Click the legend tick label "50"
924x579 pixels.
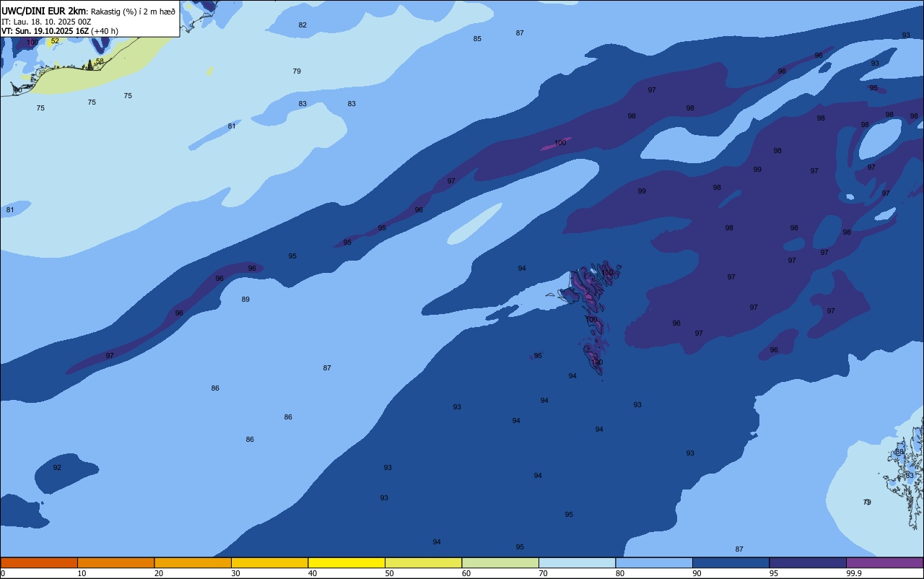pyautogui.click(x=389, y=573)
